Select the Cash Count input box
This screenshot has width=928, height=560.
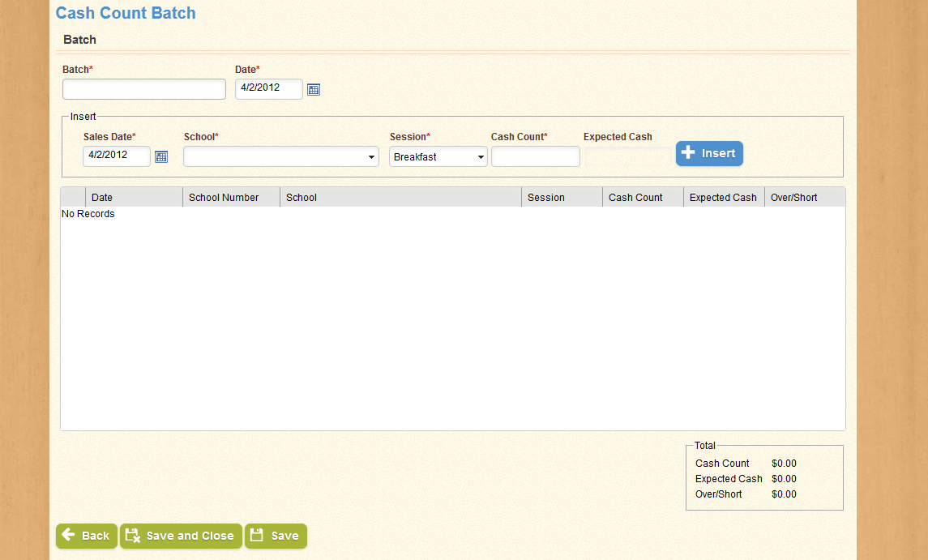[535, 156]
